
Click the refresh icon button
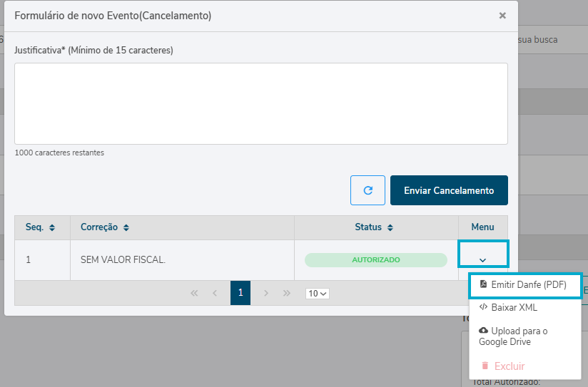pos(367,190)
